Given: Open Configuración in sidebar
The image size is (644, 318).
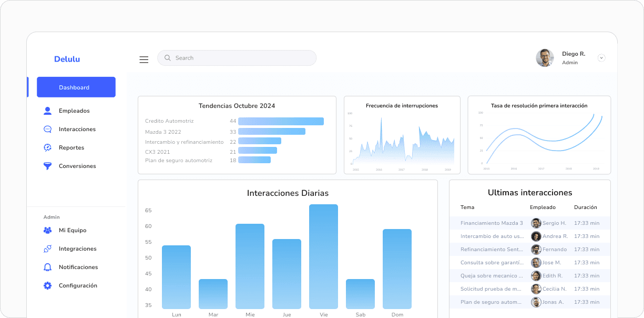Looking at the screenshot, I should pos(78,285).
